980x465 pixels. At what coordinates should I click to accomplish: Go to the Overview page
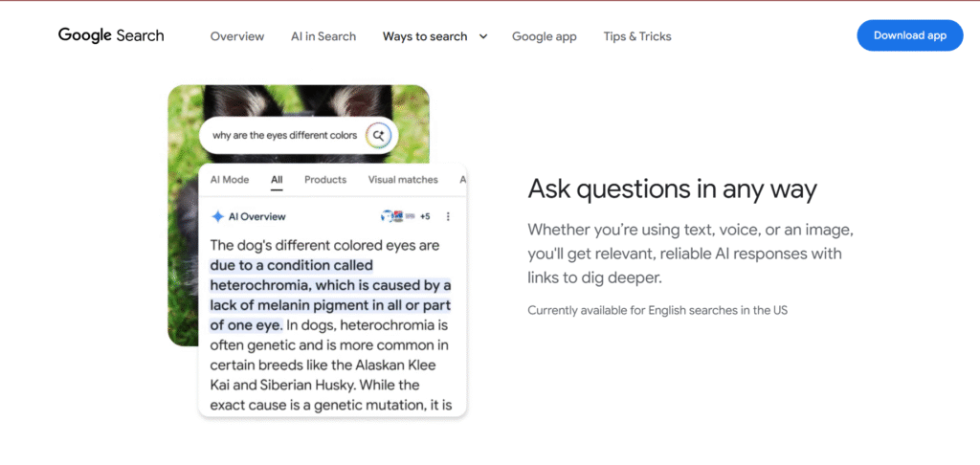click(237, 36)
